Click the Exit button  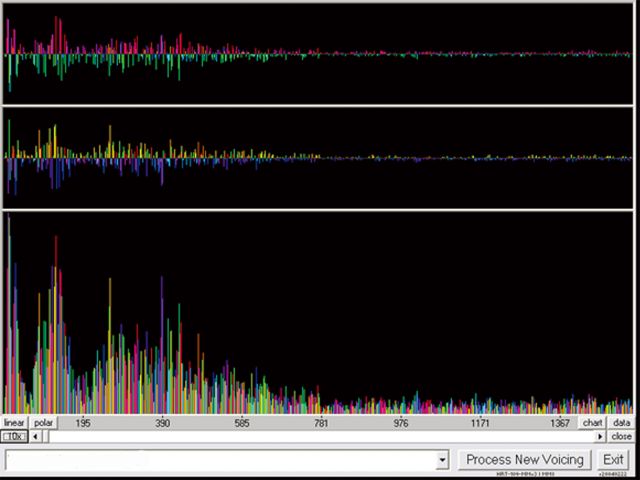point(613,459)
